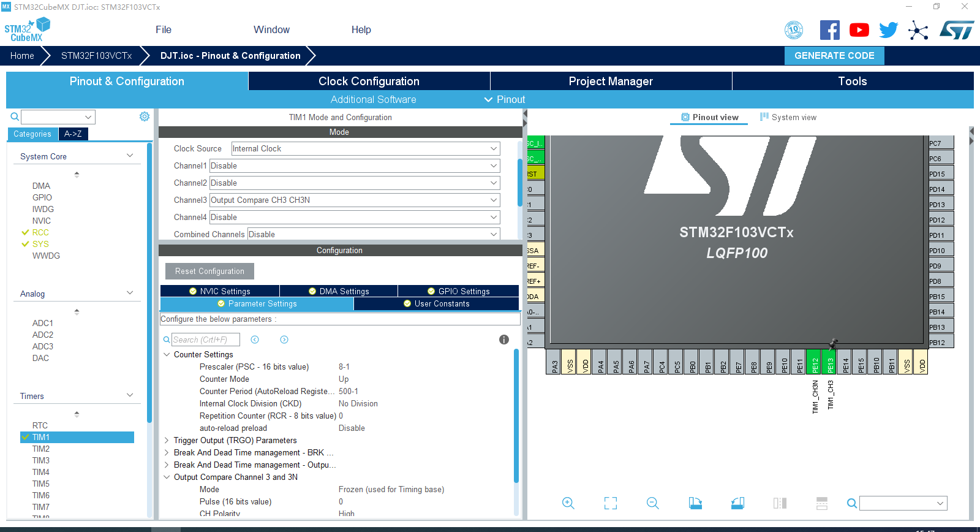The image size is (980, 532).
Task: Show the parameter info icon
Action: pos(504,340)
